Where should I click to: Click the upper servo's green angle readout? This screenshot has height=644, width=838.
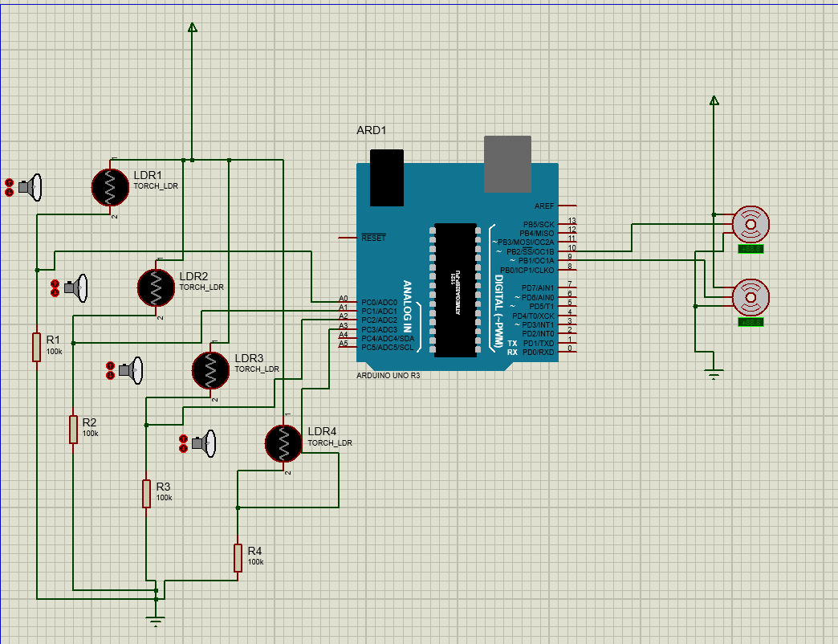click(x=751, y=249)
